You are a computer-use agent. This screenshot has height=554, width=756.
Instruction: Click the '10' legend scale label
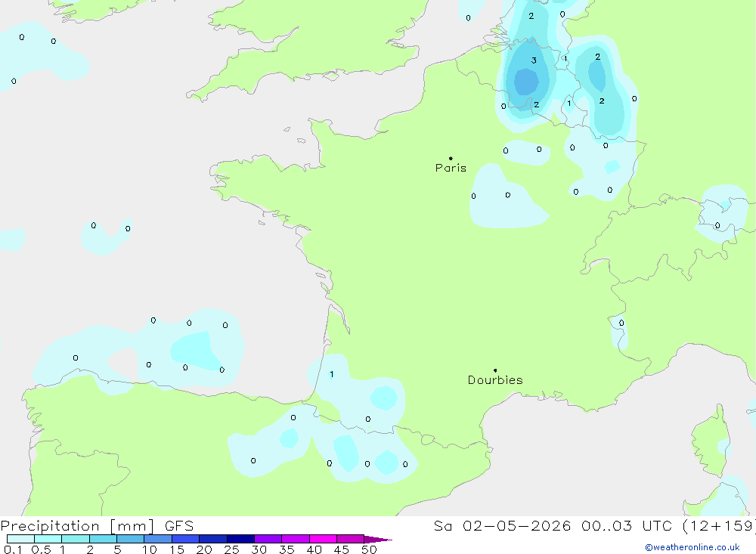[150, 549]
